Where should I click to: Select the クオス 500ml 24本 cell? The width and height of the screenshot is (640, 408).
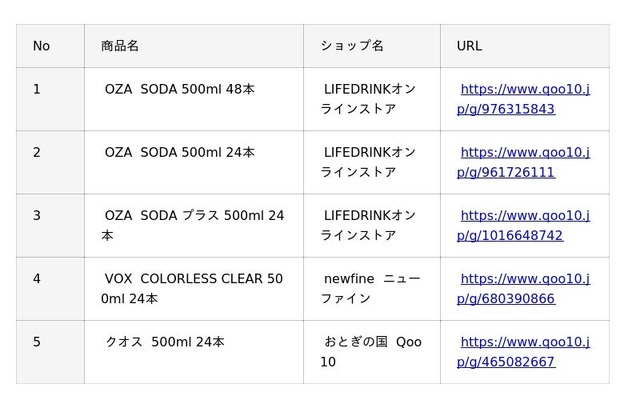click(x=194, y=352)
